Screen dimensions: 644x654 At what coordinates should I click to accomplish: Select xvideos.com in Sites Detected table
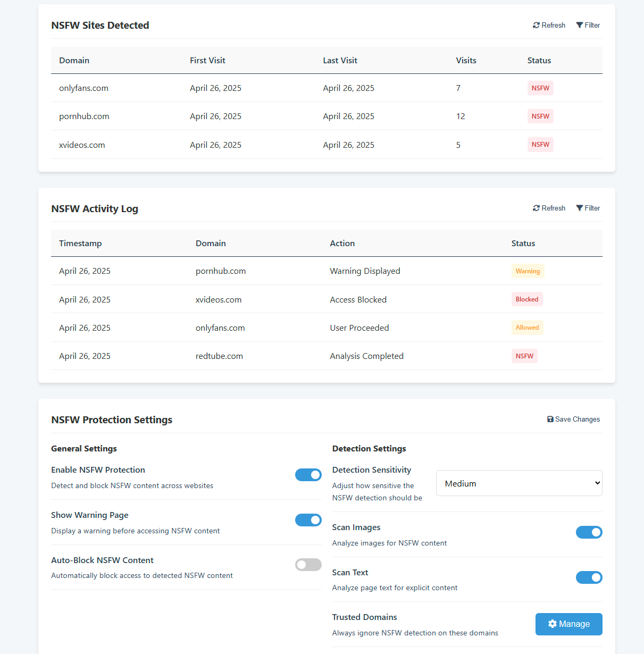(82, 145)
